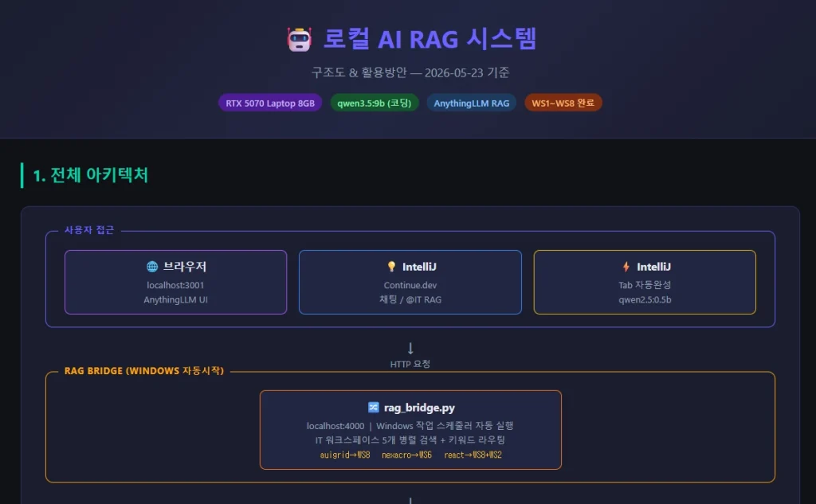
Task: Click the rag_bridge.py title text
Action: pos(419,408)
